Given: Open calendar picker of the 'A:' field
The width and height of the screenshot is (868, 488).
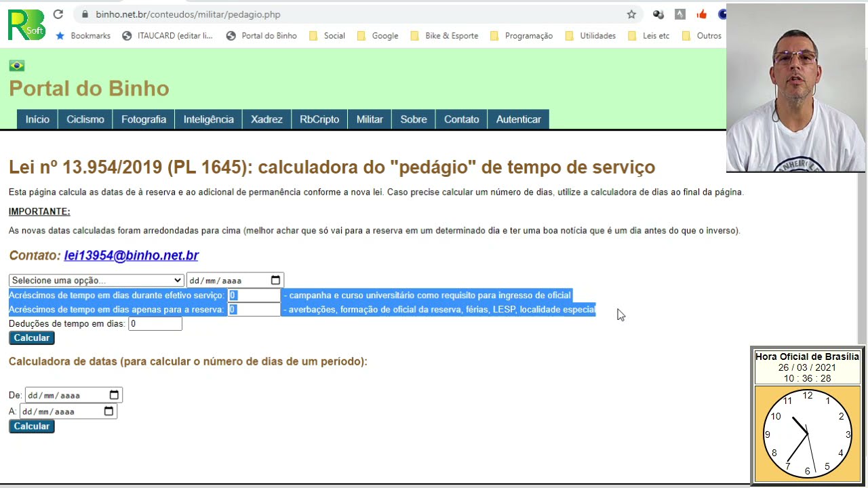Looking at the screenshot, I should pos(108,411).
